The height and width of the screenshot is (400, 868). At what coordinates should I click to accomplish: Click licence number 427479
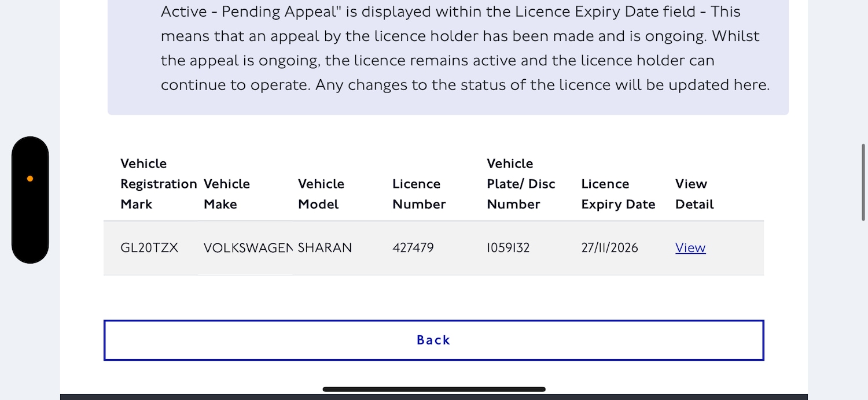pyautogui.click(x=413, y=248)
